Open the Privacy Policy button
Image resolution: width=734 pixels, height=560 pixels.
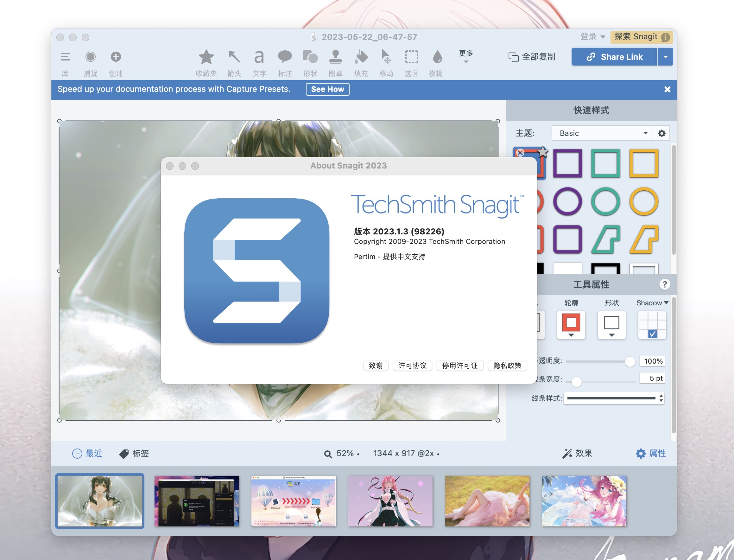(507, 365)
